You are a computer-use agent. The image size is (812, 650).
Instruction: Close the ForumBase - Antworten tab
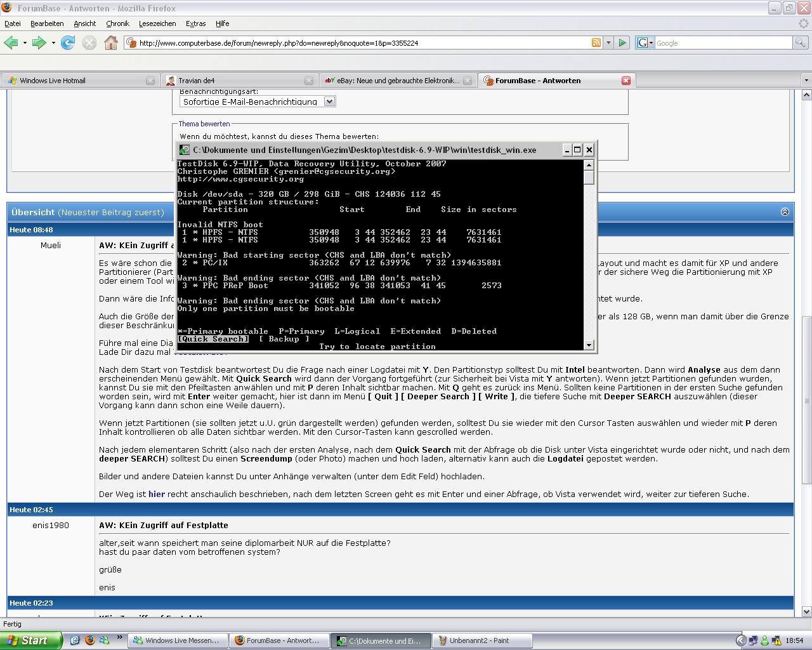626,81
